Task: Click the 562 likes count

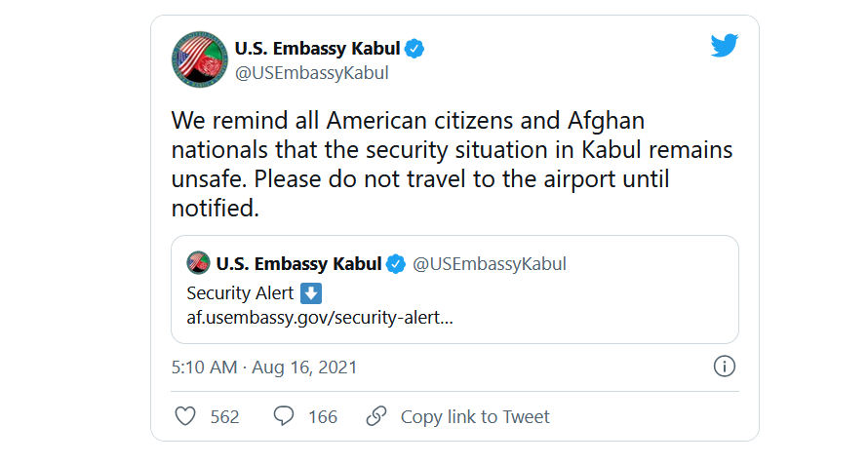Action: [224, 416]
